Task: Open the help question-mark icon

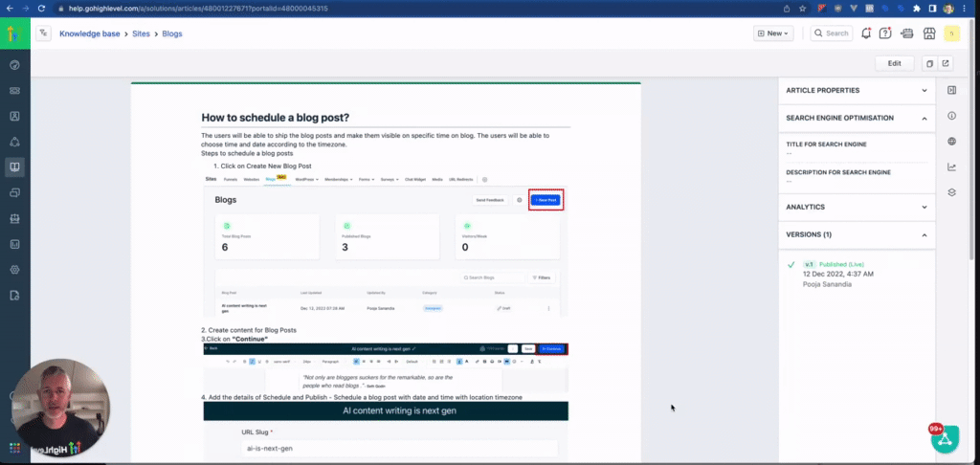Action: 885,33
